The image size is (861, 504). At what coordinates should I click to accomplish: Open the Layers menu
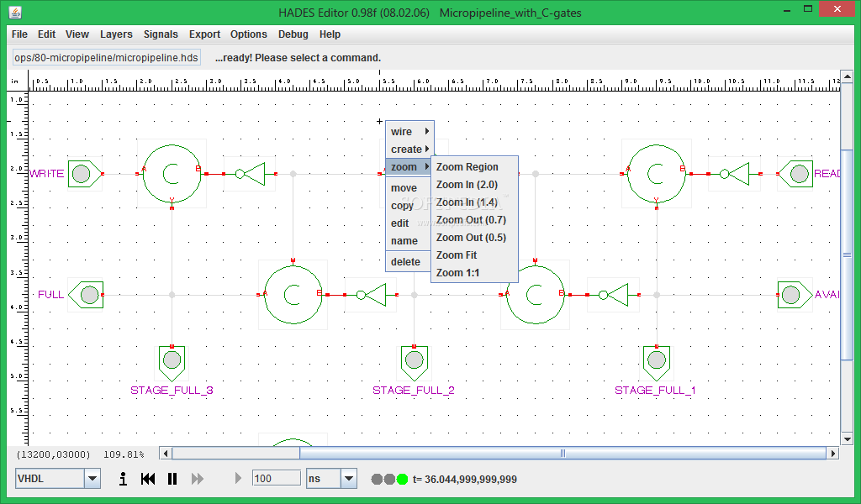[x=116, y=34]
